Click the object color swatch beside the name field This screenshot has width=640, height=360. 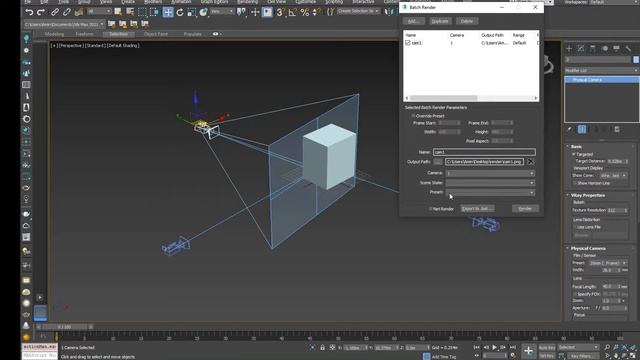636,60
